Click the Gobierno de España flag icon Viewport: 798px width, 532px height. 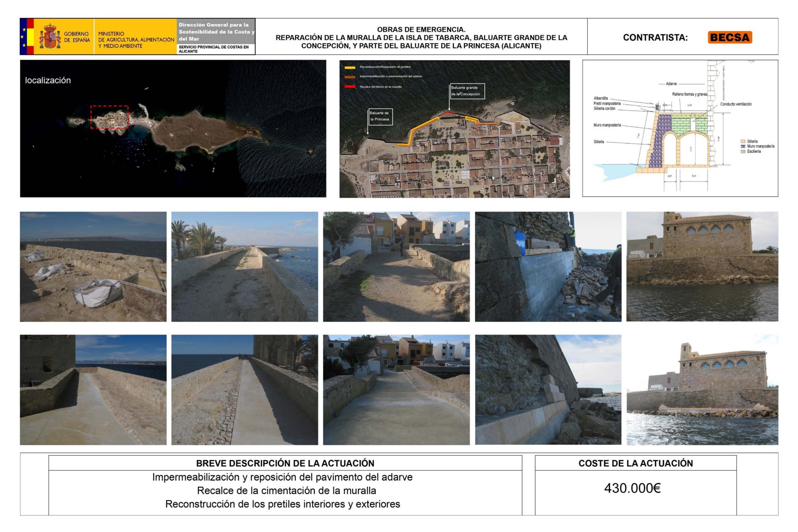pyautogui.click(x=27, y=37)
